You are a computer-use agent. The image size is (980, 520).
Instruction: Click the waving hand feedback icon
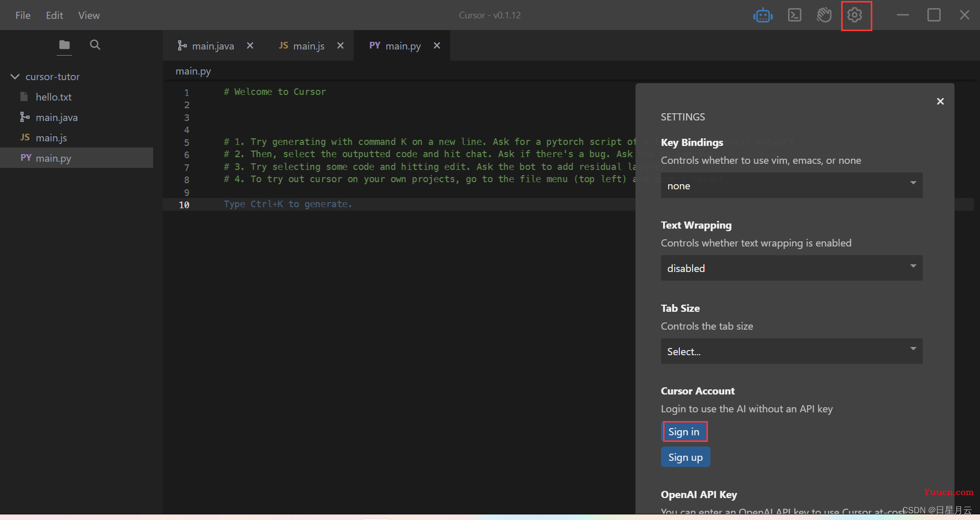[824, 15]
